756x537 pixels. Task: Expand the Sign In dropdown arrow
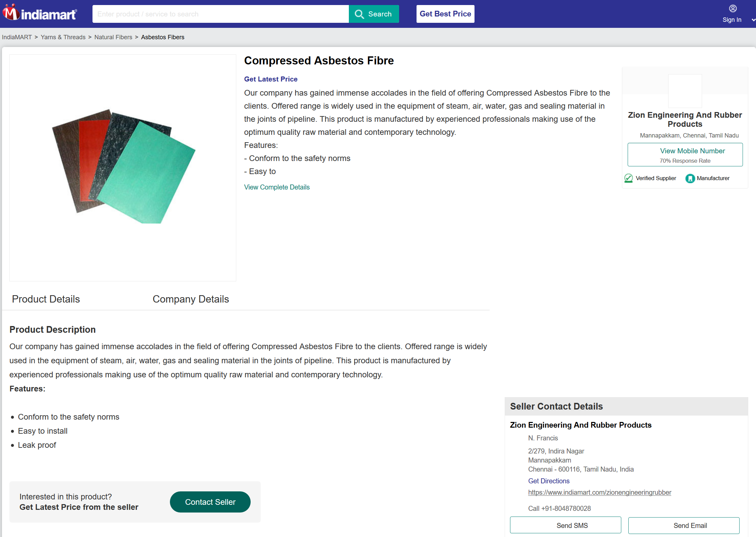tap(753, 20)
